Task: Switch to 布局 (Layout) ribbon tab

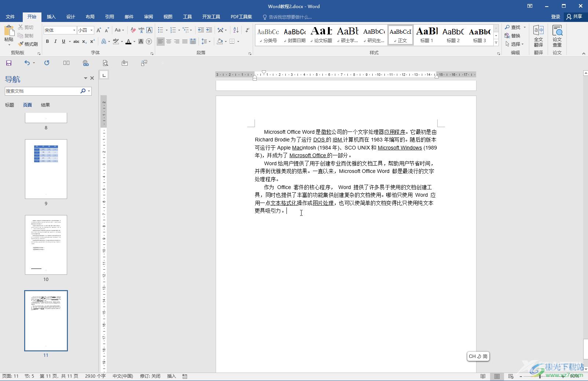Action: tap(90, 17)
